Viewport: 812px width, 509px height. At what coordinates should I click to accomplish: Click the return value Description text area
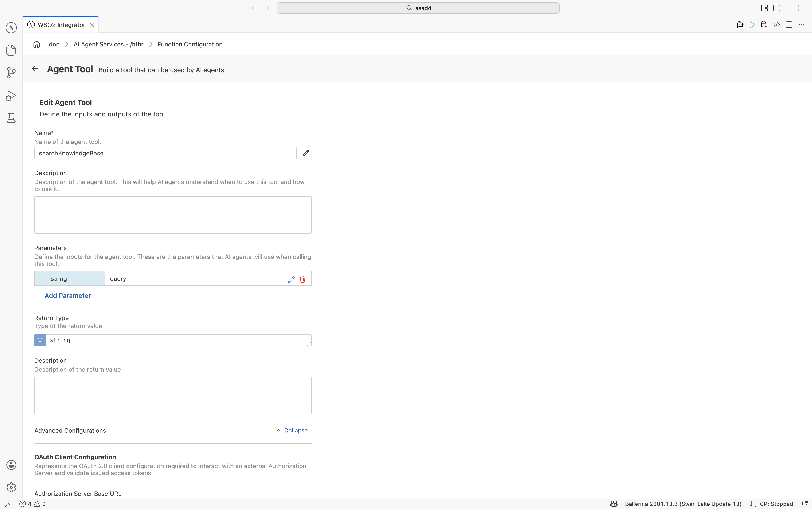click(x=173, y=395)
